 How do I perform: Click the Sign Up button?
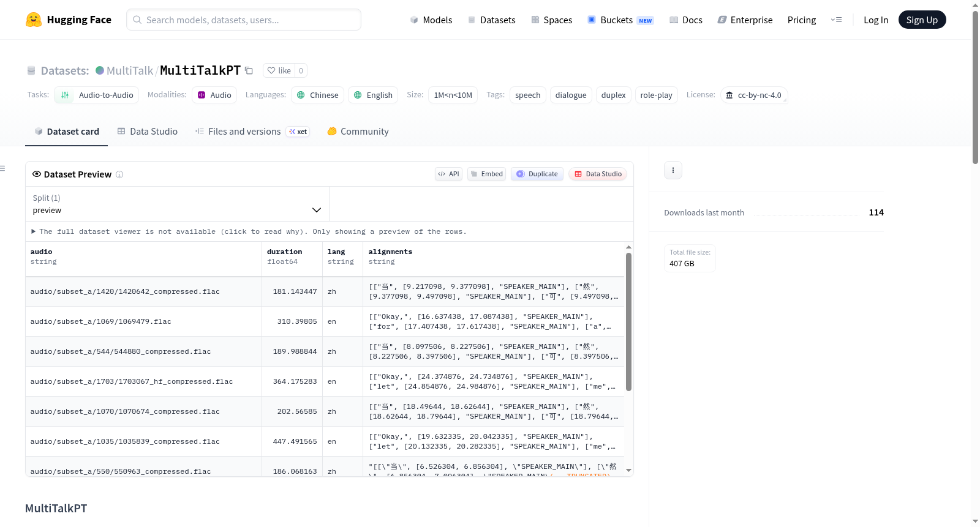click(922, 20)
